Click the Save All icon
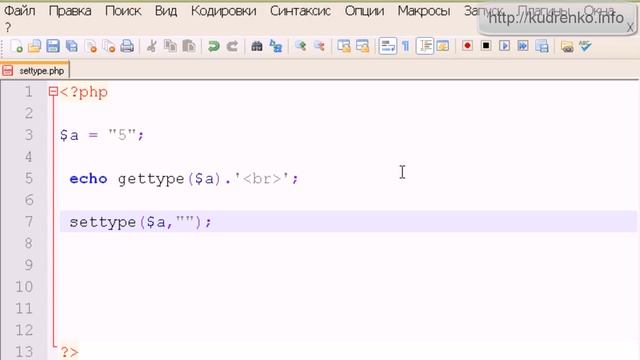640x360 pixels. (x=72, y=46)
